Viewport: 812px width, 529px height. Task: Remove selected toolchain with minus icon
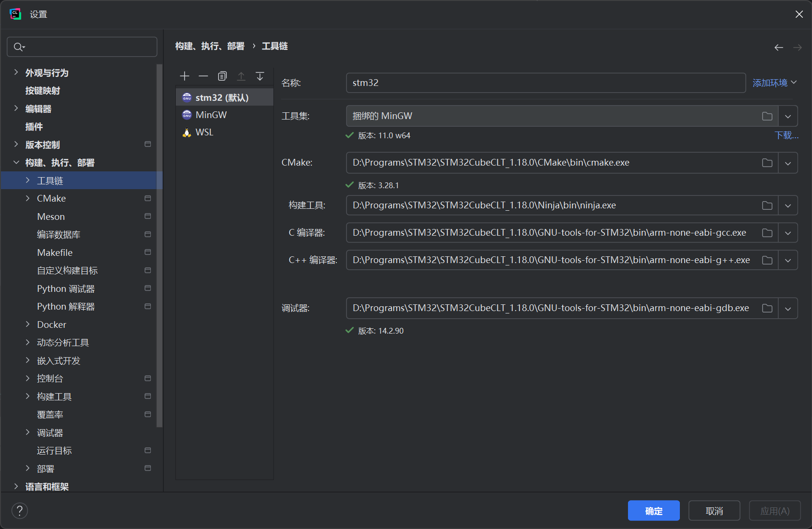(203, 76)
